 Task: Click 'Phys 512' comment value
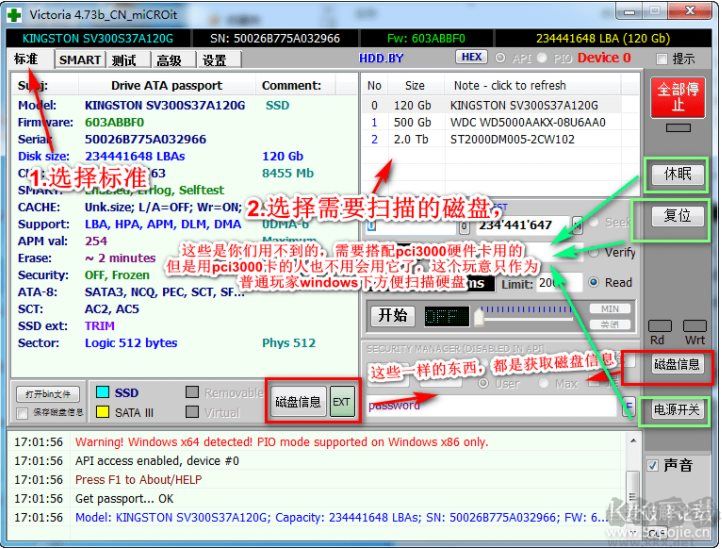point(289,343)
